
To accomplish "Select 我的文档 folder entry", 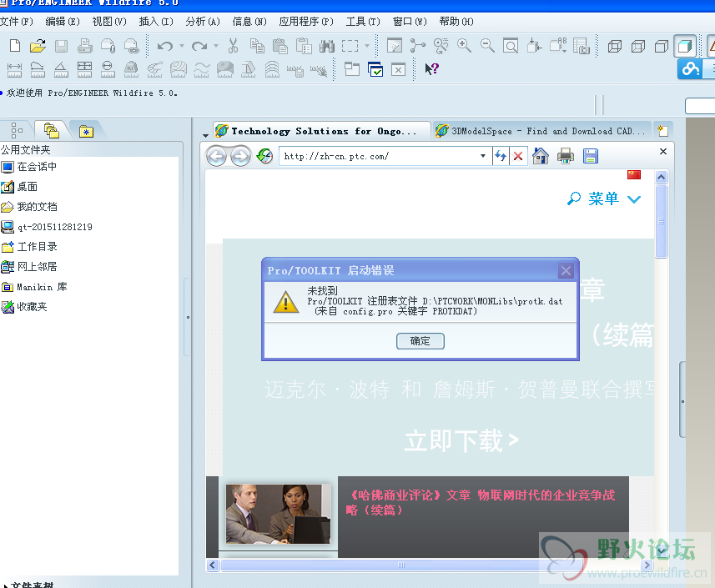I will (28, 207).
